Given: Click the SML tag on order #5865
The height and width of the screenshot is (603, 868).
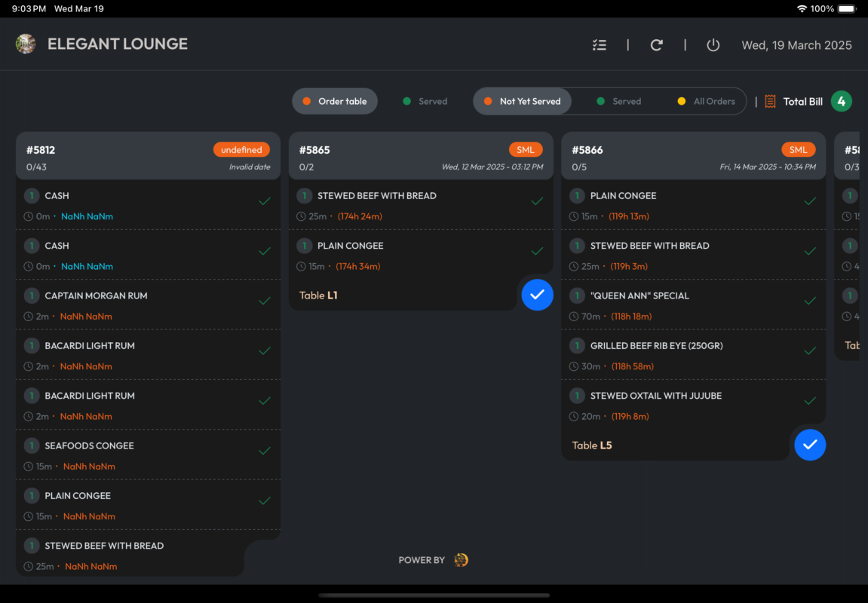Looking at the screenshot, I should pos(525,150).
